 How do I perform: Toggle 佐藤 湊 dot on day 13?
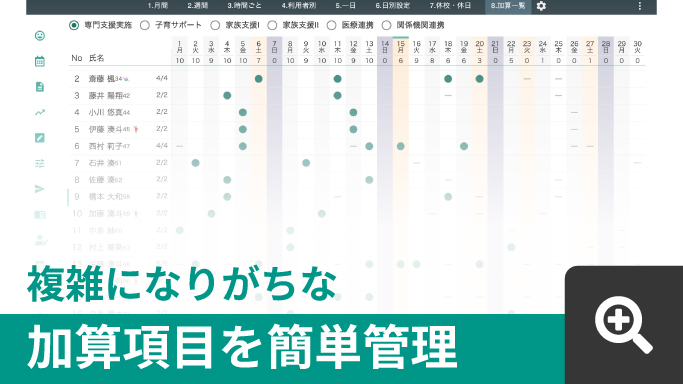[x=369, y=180]
